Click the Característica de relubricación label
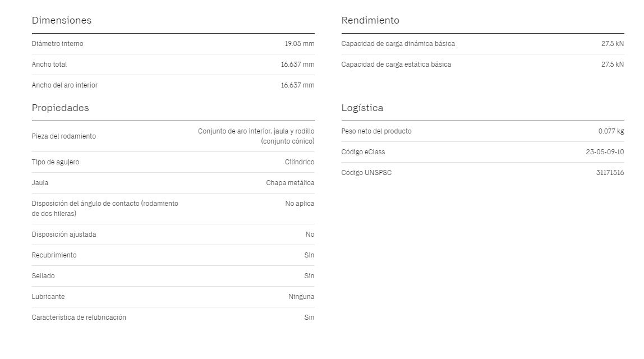This screenshot has height=359, width=644. [x=79, y=317]
